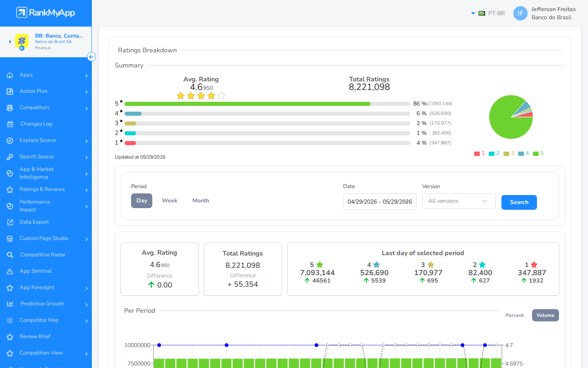Click the BB: Banco, Conta... app title

pyautogui.click(x=59, y=36)
